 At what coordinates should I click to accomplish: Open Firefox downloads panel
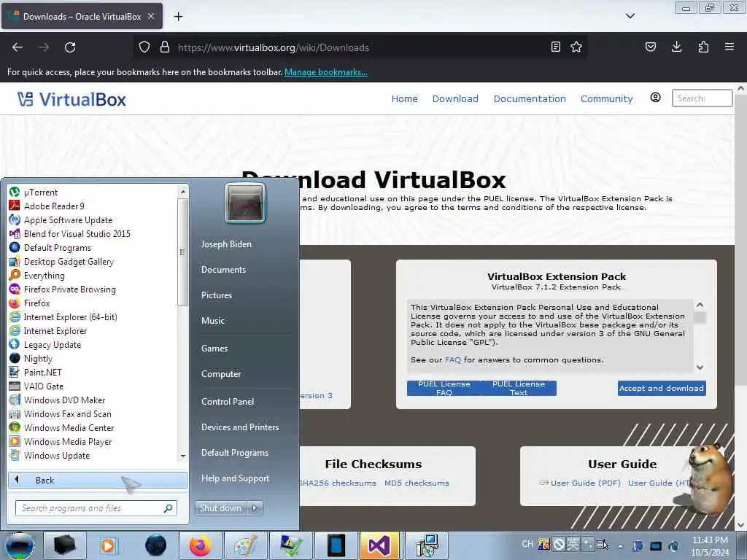[676, 47]
